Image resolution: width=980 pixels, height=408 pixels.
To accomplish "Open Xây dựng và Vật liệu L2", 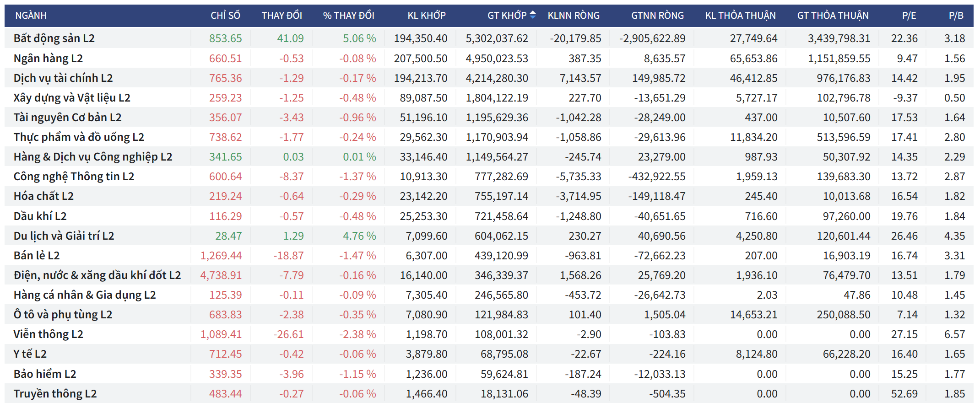I will (x=72, y=98).
